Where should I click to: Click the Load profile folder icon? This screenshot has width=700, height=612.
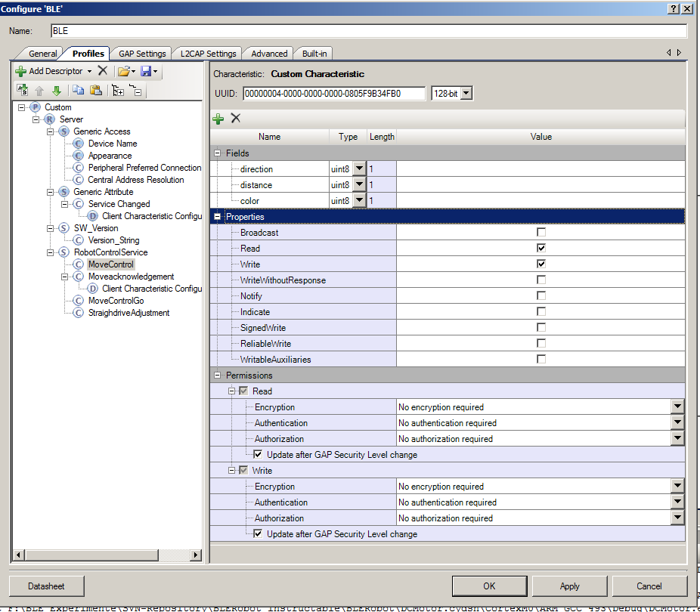124,71
